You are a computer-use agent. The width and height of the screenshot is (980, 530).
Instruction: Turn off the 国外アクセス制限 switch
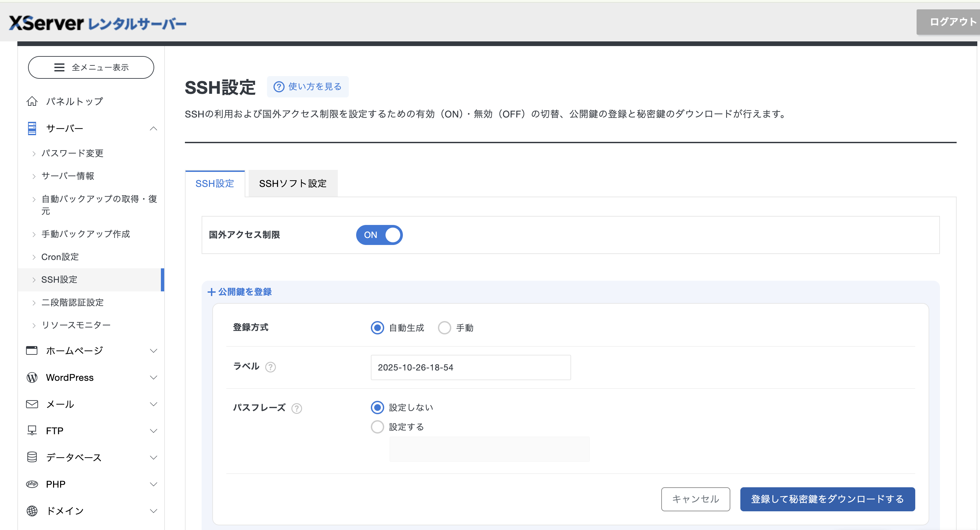tap(379, 235)
